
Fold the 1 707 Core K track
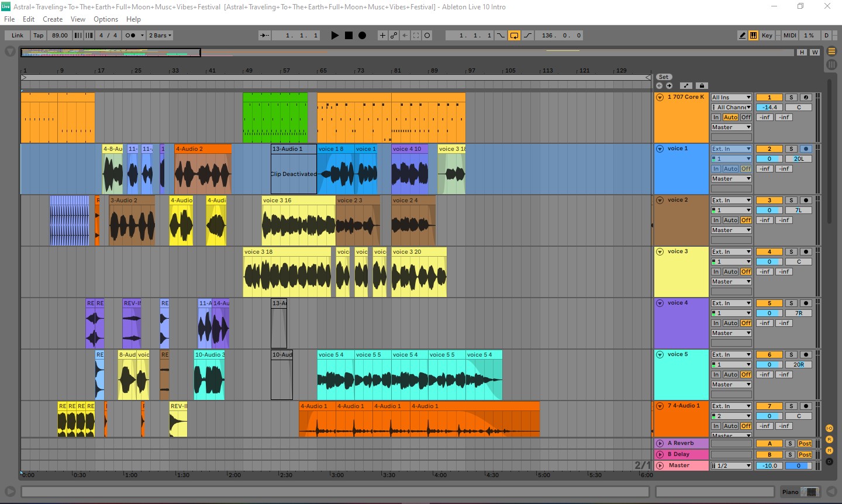pos(660,98)
